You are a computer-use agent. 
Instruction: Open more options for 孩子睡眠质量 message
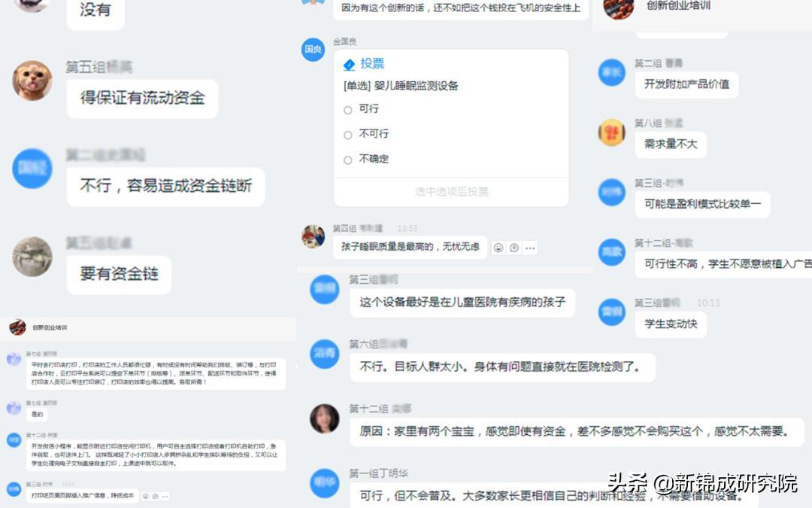pyautogui.click(x=530, y=248)
